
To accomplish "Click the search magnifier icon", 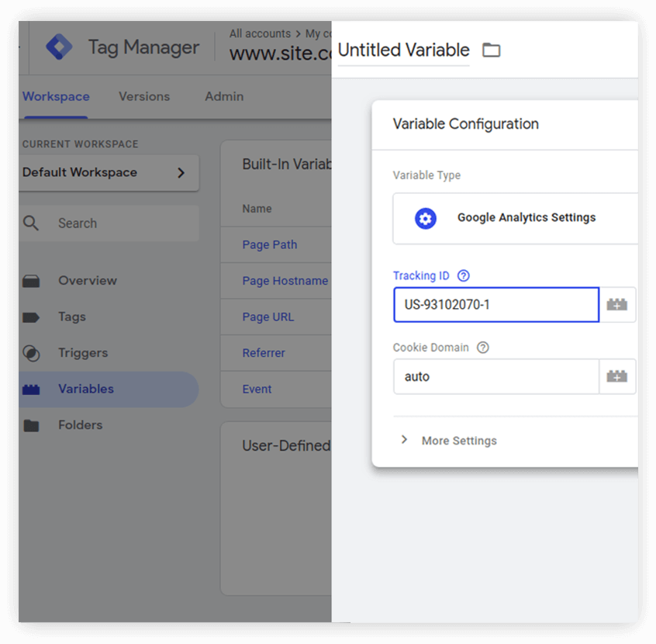I will pyautogui.click(x=31, y=223).
